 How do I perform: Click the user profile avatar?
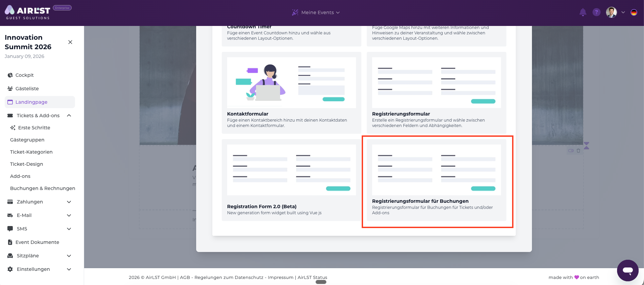click(x=611, y=12)
